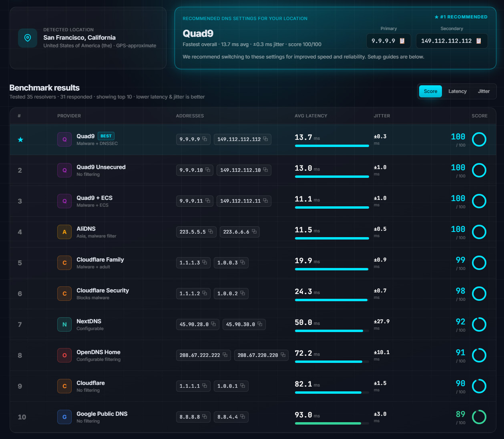Click the PROVIDER column header
This screenshot has width=504, height=439.
coord(69,116)
